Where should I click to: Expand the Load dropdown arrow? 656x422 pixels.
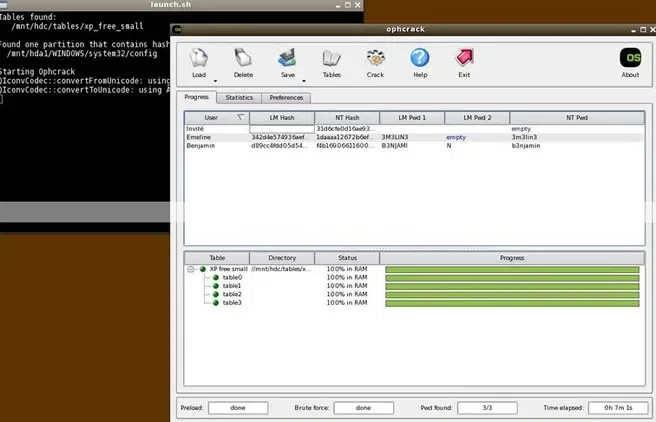[x=214, y=82]
